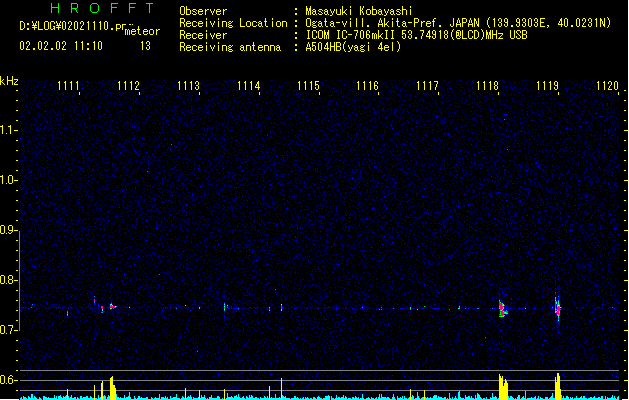Image resolution: width=629 pixels, height=400 pixels.
Task: Select receiver text ICOM IC-706mkII 53.74918 MHz USB
Action: pyautogui.click(x=416, y=35)
